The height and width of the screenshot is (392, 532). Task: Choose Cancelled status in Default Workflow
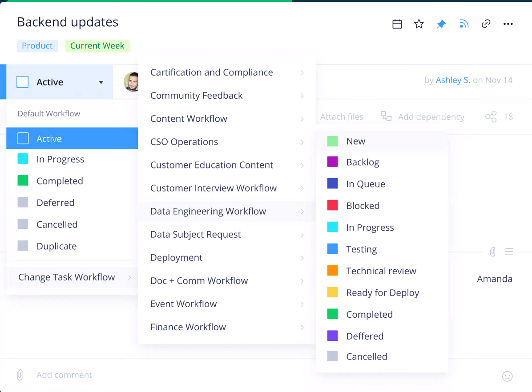pyautogui.click(x=72, y=224)
